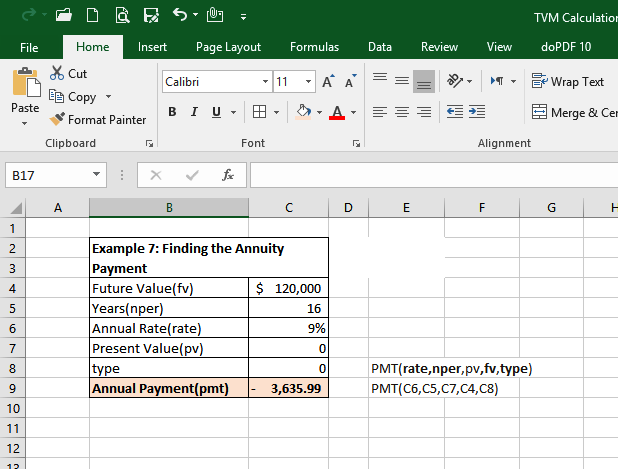618x469 pixels.
Task: Customize Quick Access Toolbar arrow
Action: coord(244,17)
